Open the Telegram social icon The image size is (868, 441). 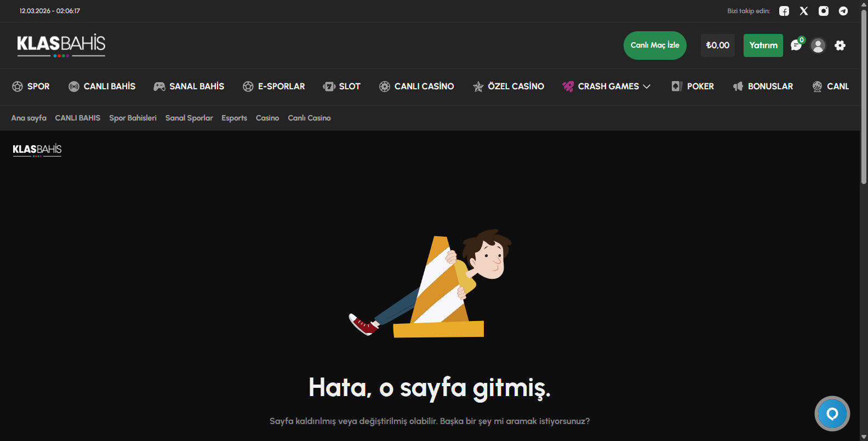pyautogui.click(x=843, y=11)
